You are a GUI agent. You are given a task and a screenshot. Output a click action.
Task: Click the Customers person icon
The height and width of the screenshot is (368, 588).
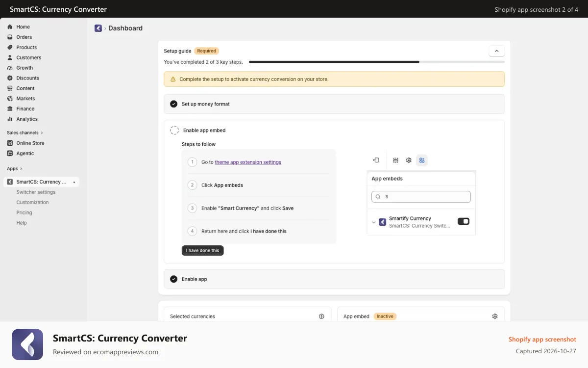point(10,58)
